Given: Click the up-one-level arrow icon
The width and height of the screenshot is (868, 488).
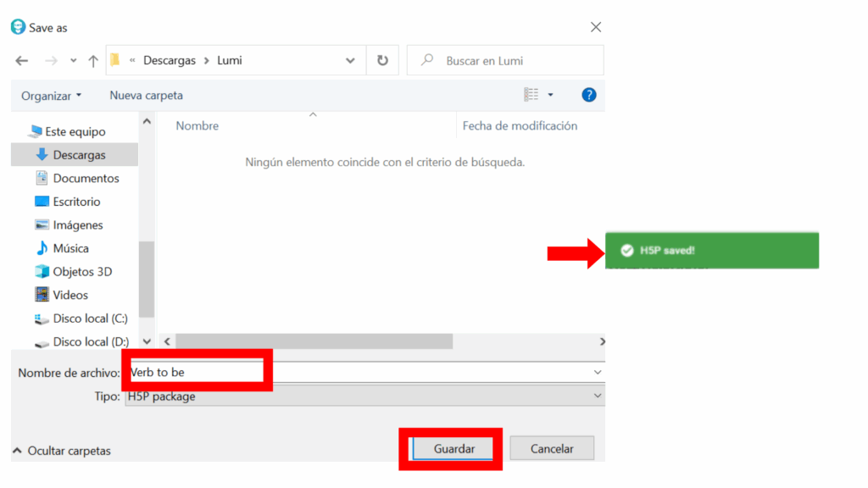Looking at the screenshot, I should click(x=93, y=61).
